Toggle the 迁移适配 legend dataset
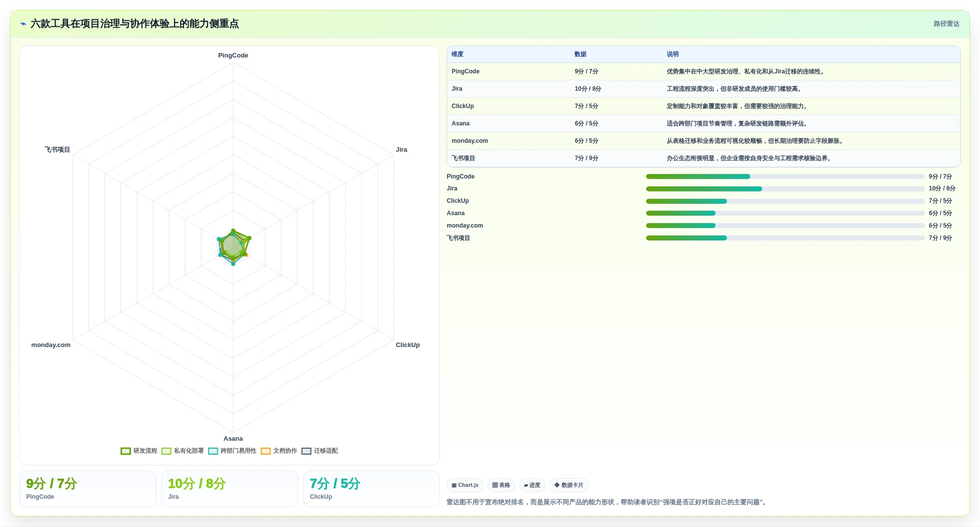This screenshot has width=980, height=527. click(x=320, y=451)
